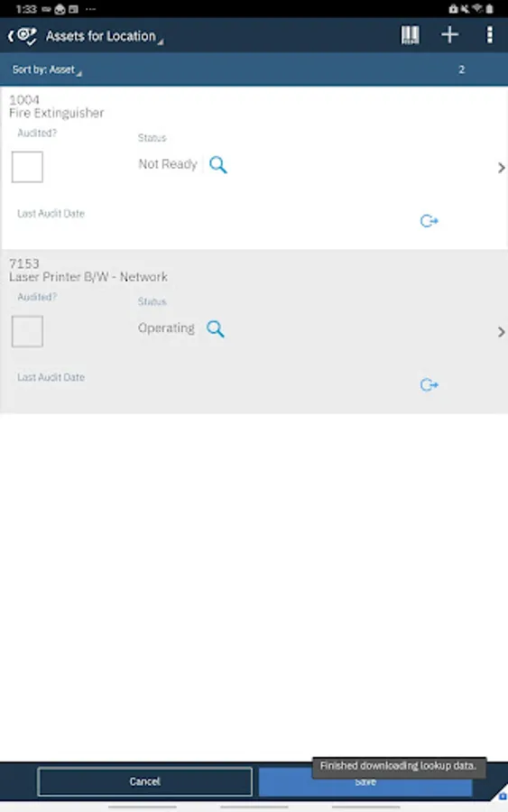Select the 1004 Fire Extinguisher record
This screenshot has width=508, height=812.
click(57, 106)
